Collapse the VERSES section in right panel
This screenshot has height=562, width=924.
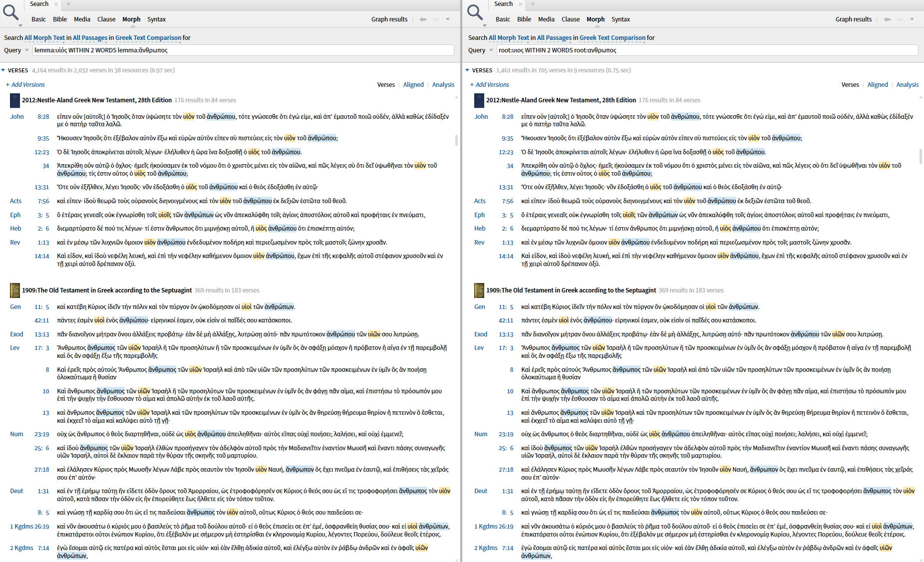(467, 70)
